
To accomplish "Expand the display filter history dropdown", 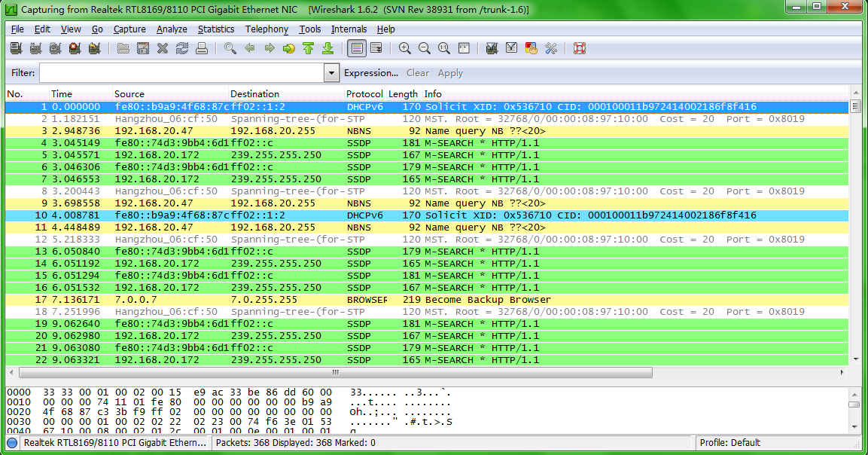I will [x=331, y=72].
